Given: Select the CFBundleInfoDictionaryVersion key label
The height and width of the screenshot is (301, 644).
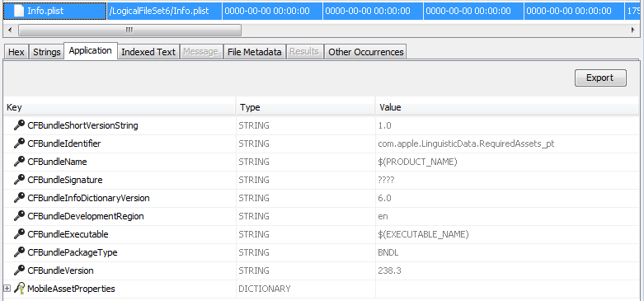Looking at the screenshot, I should tap(88, 198).
